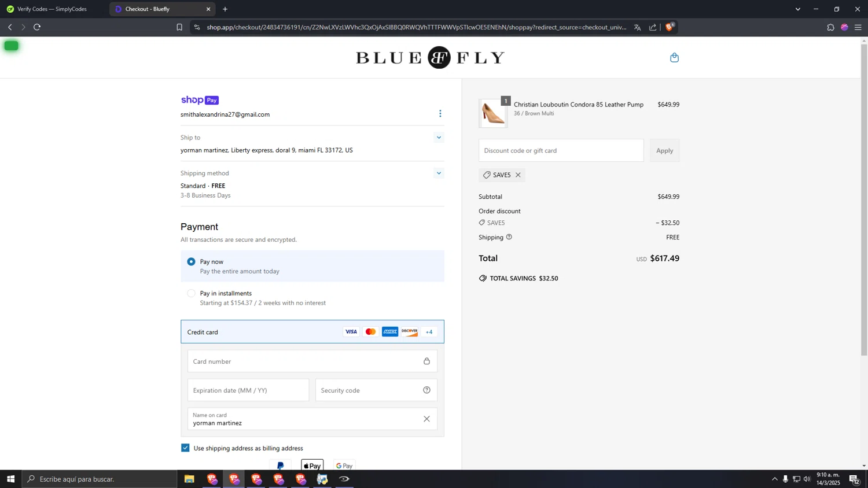Open the Windows Start menu
The width and height of the screenshot is (868, 488).
coord(10,479)
